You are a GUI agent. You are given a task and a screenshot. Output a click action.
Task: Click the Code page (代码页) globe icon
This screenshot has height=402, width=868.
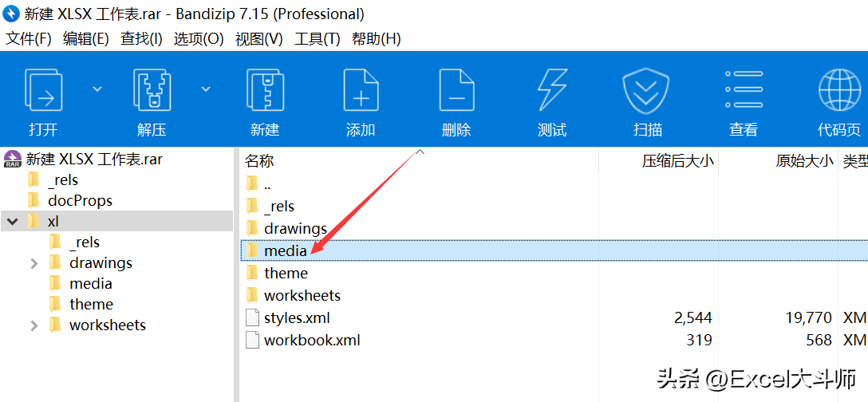840,89
